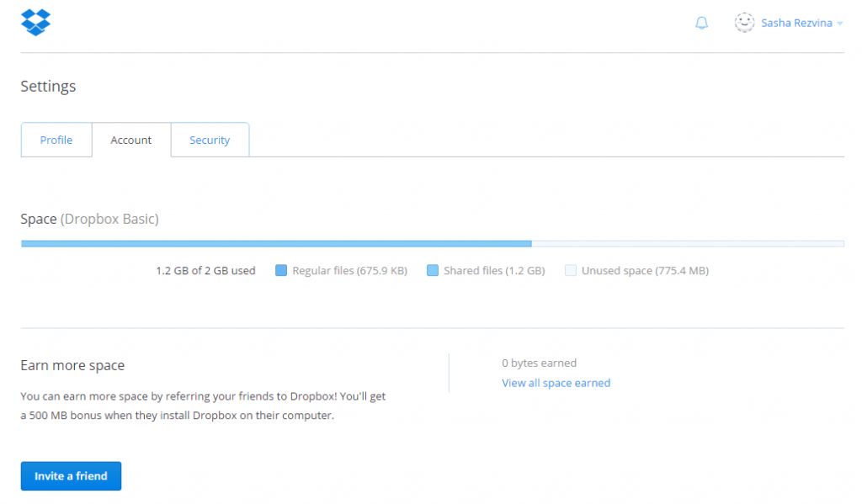Select the Regular files blue square icon
This screenshot has width=862, height=504.
point(280,270)
